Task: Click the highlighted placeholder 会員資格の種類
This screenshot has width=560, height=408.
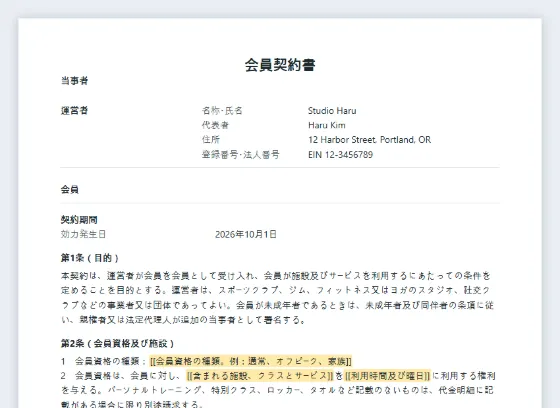Action: click(x=251, y=361)
